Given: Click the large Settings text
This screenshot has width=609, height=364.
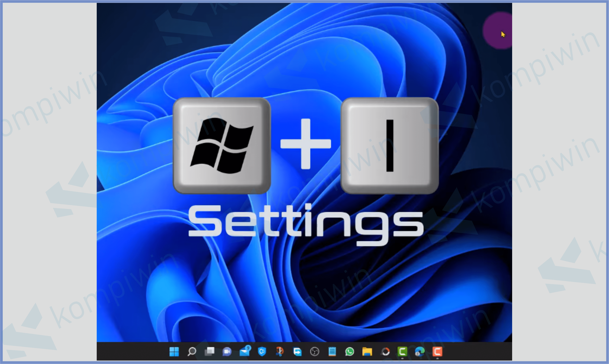Looking at the screenshot, I should [306, 222].
